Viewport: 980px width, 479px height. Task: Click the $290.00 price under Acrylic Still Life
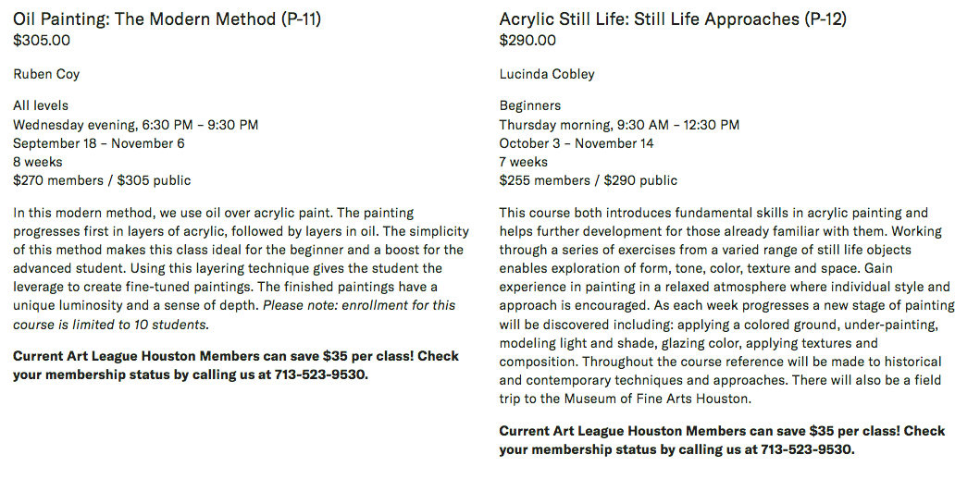527,41
